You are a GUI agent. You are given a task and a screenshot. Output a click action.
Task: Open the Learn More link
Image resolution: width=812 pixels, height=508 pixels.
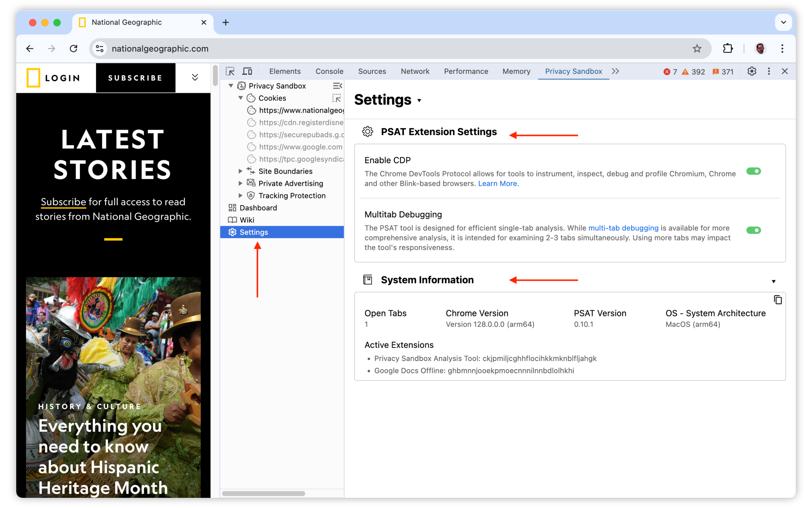click(498, 183)
